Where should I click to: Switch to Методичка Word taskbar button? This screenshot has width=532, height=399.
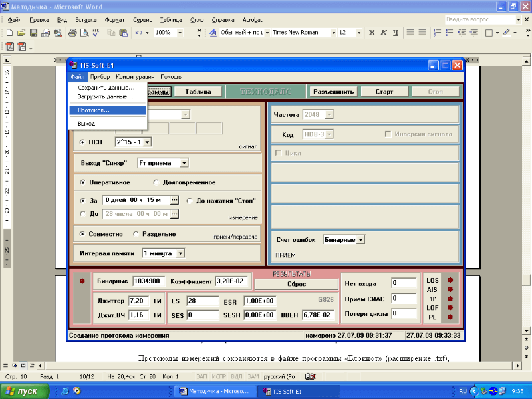215,391
